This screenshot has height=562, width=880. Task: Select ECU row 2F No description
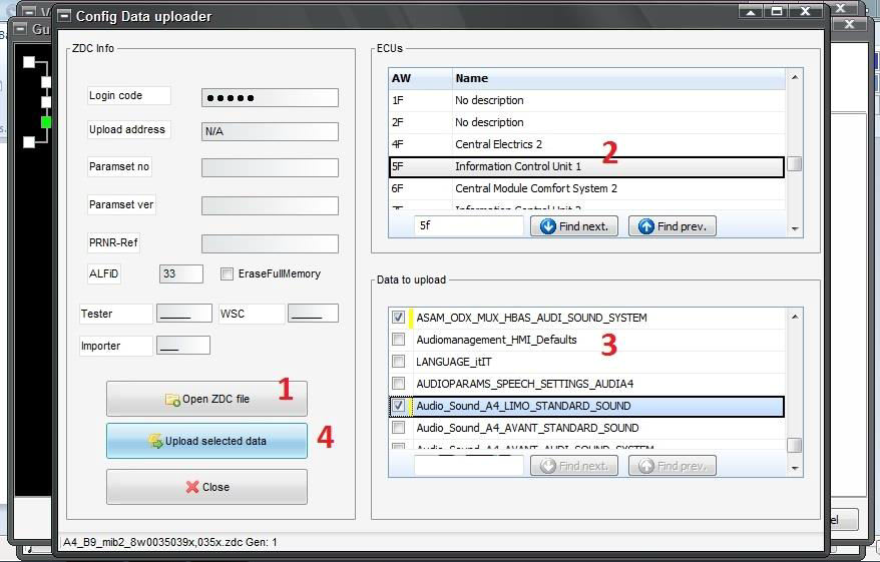[x=587, y=122]
